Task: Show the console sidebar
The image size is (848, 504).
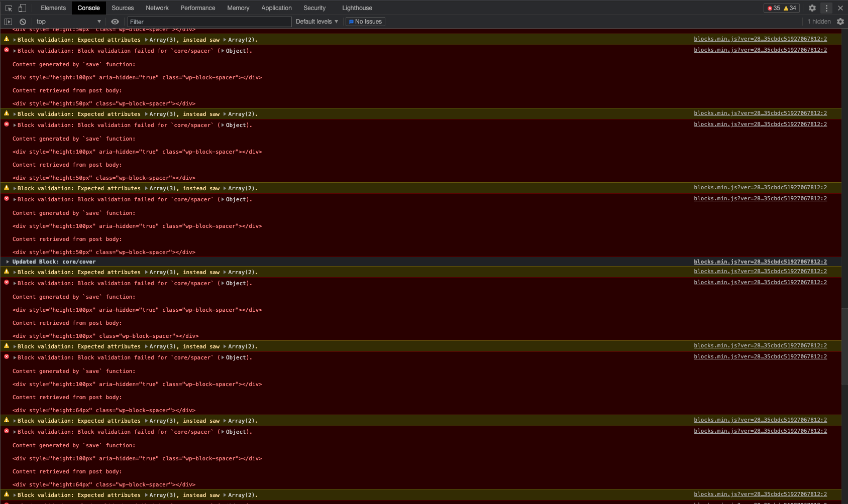Action: coord(8,22)
